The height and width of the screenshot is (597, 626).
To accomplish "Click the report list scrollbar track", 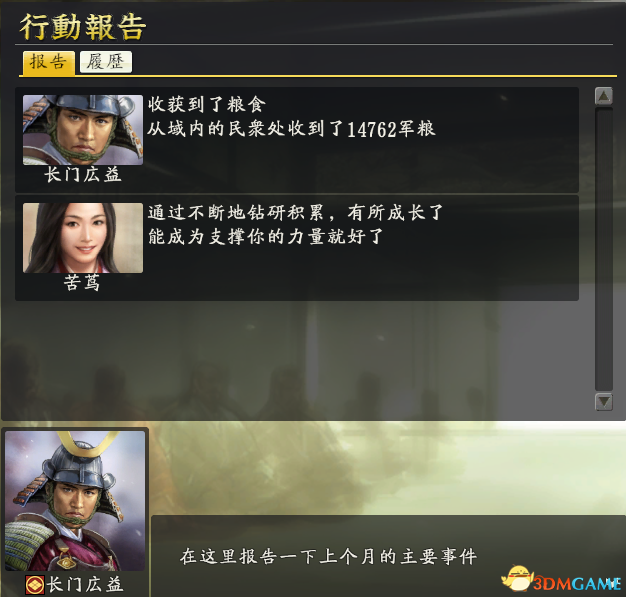I will [x=604, y=249].
